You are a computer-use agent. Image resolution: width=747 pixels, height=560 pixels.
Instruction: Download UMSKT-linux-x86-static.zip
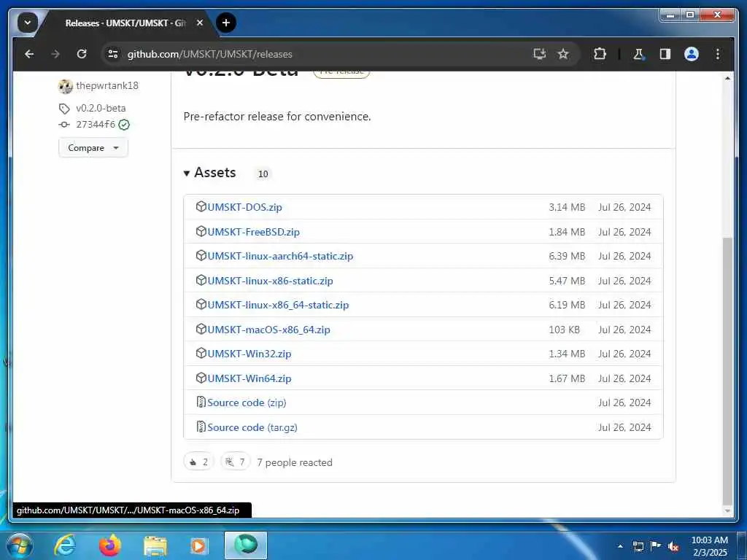click(270, 281)
